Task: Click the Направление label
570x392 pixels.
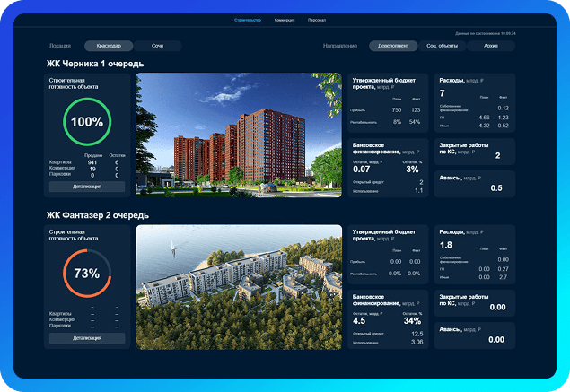Action: tap(340, 46)
